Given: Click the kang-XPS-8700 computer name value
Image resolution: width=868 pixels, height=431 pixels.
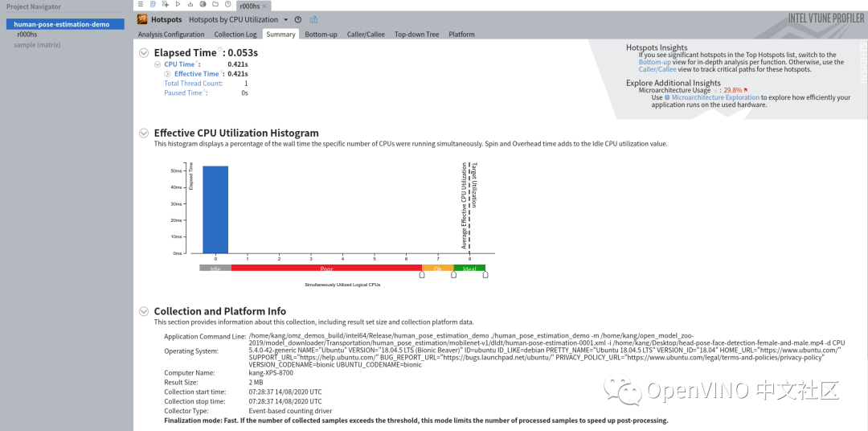Looking at the screenshot, I should 271,373.
